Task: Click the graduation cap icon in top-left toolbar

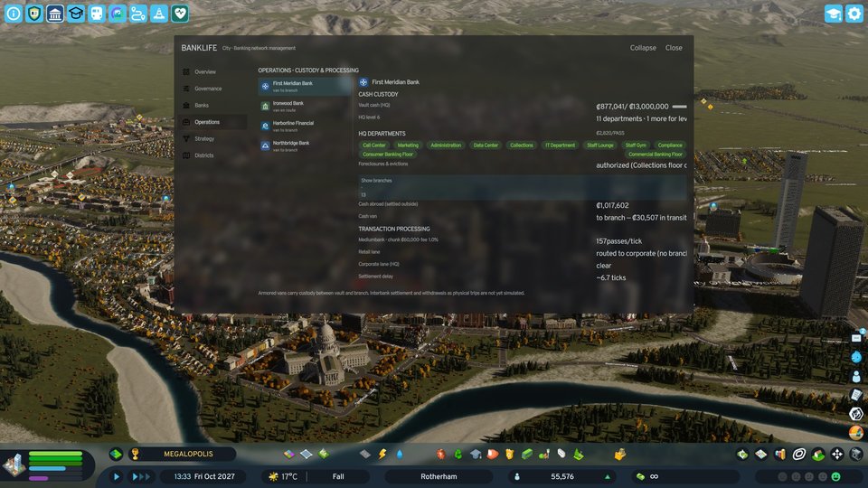Action: point(76,14)
